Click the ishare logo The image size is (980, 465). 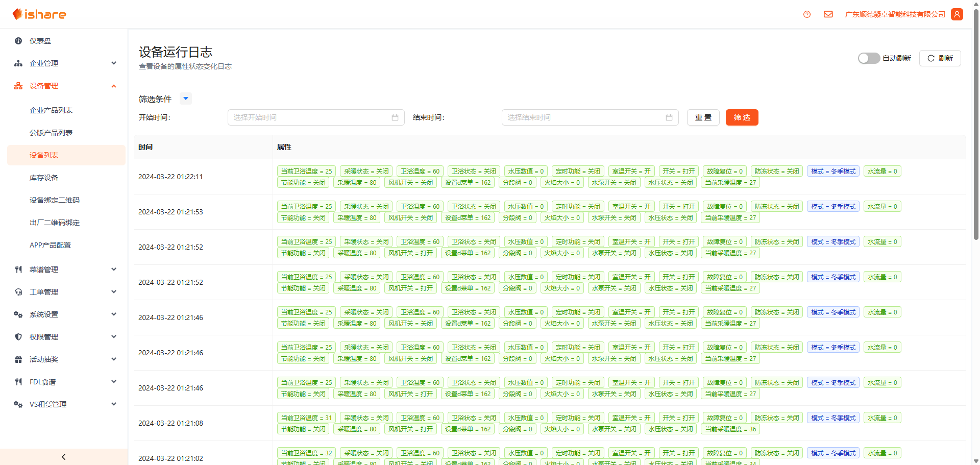pyautogui.click(x=40, y=14)
